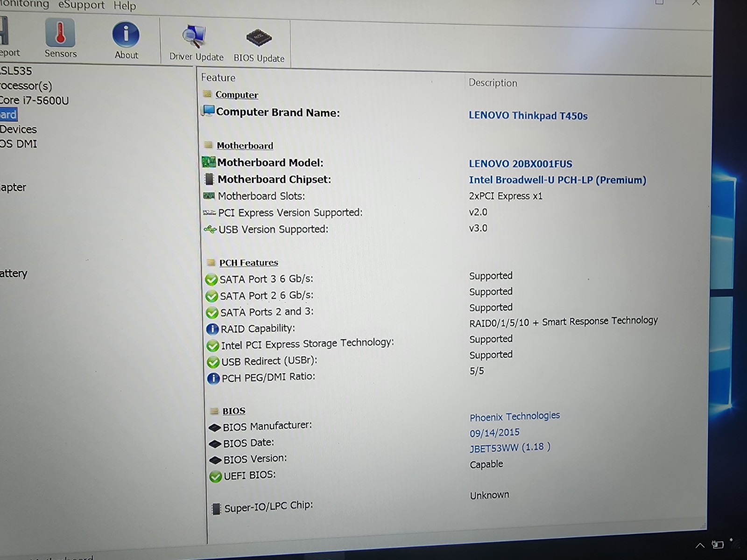Click the RAID0/1/5/10 + Smart Response Technology value
This screenshot has width=747, height=560.
[564, 322]
